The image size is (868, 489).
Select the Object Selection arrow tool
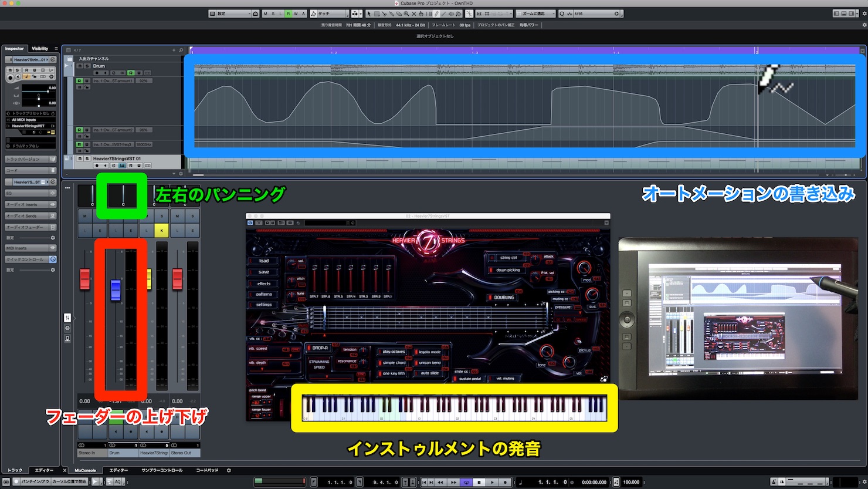369,14
